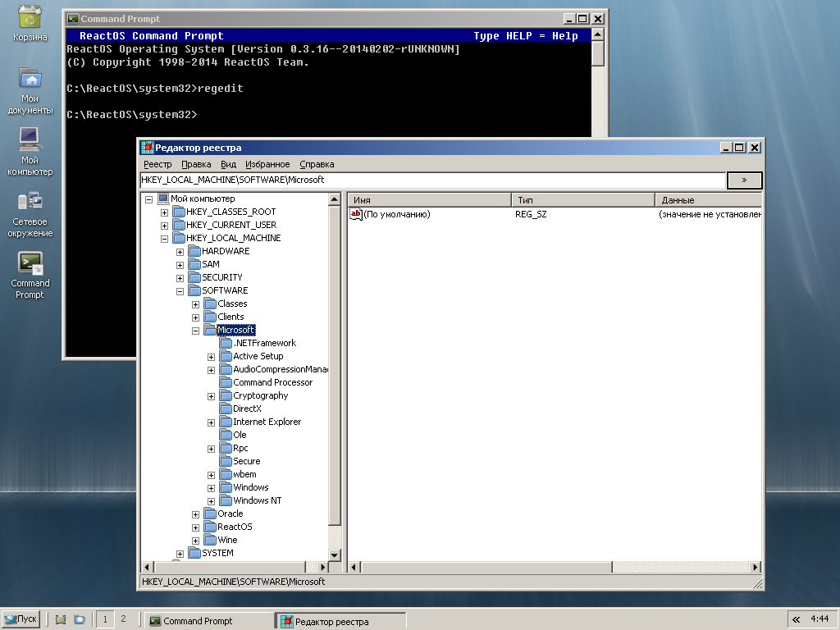
Task: Click the (По умолчанию) string value icon
Action: click(x=356, y=214)
